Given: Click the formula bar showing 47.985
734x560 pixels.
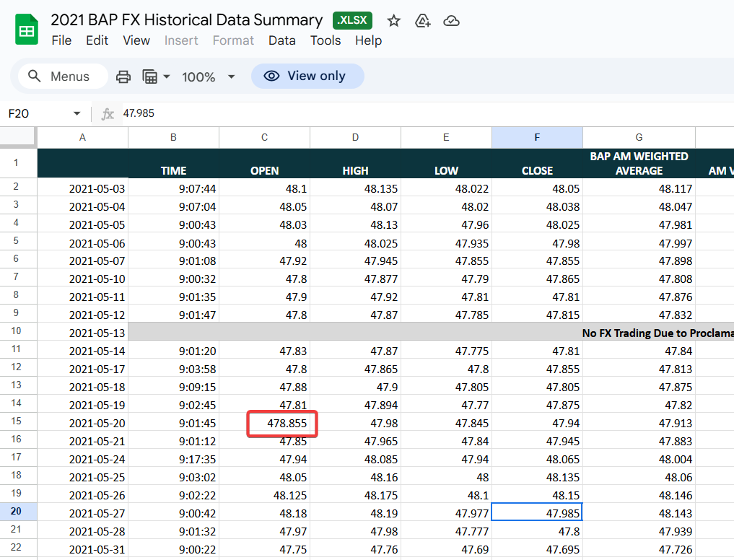Looking at the screenshot, I should point(421,113).
